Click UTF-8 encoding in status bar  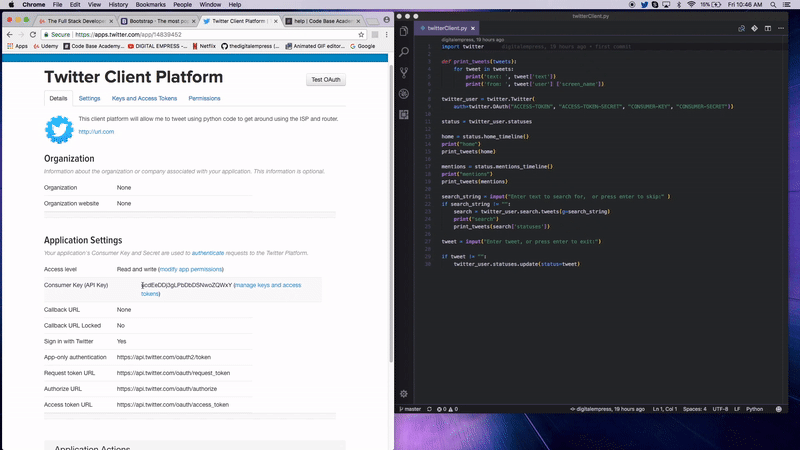pyautogui.click(x=720, y=409)
